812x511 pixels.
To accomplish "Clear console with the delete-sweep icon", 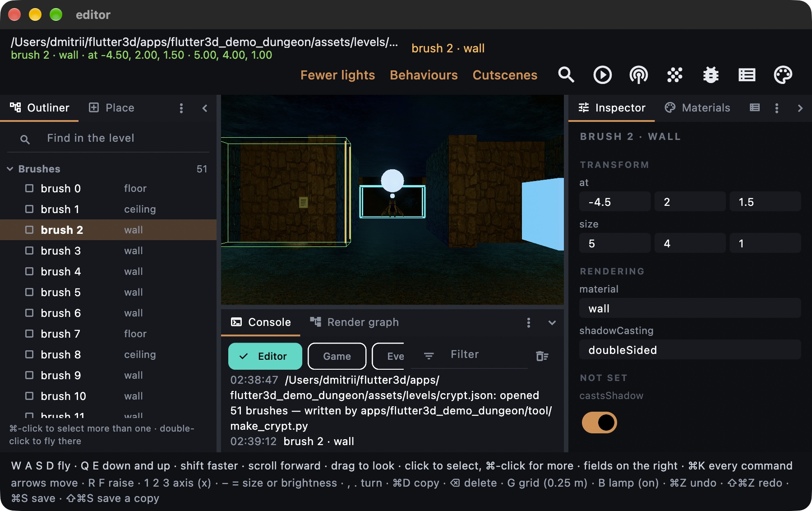I will coord(542,356).
